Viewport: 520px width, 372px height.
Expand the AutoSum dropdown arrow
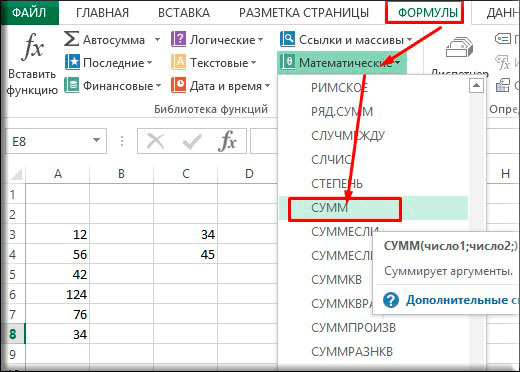[157, 40]
